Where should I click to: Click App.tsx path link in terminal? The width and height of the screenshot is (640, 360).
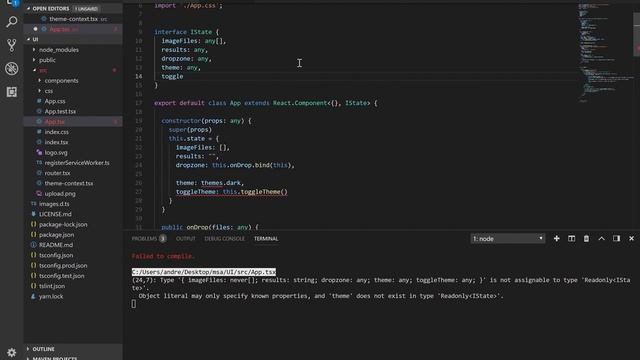pos(204,272)
